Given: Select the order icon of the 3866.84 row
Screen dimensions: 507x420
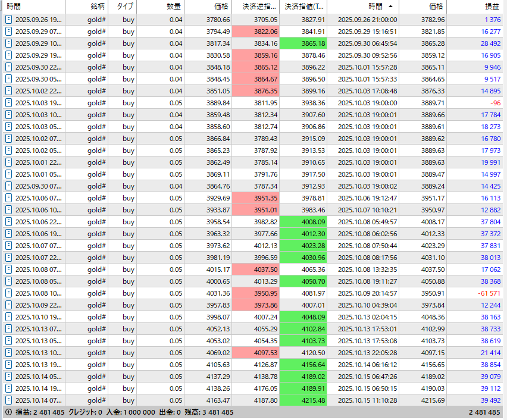Looking at the screenshot, I should click(x=9, y=139).
